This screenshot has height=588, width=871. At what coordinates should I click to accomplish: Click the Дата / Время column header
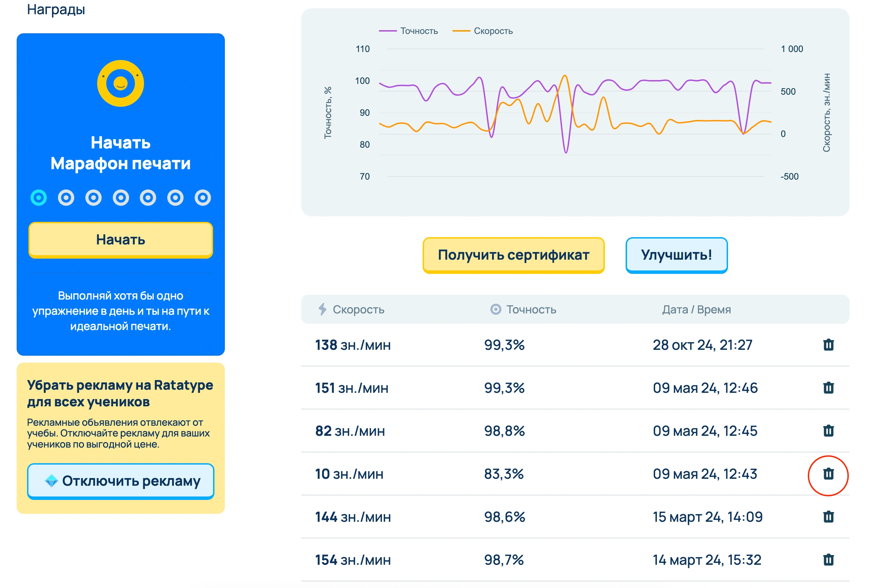pyautogui.click(x=696, y=310)
